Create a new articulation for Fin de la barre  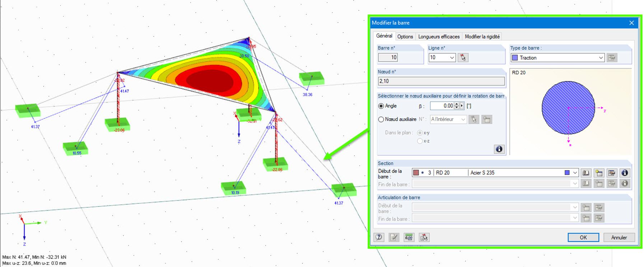(586, 218)
